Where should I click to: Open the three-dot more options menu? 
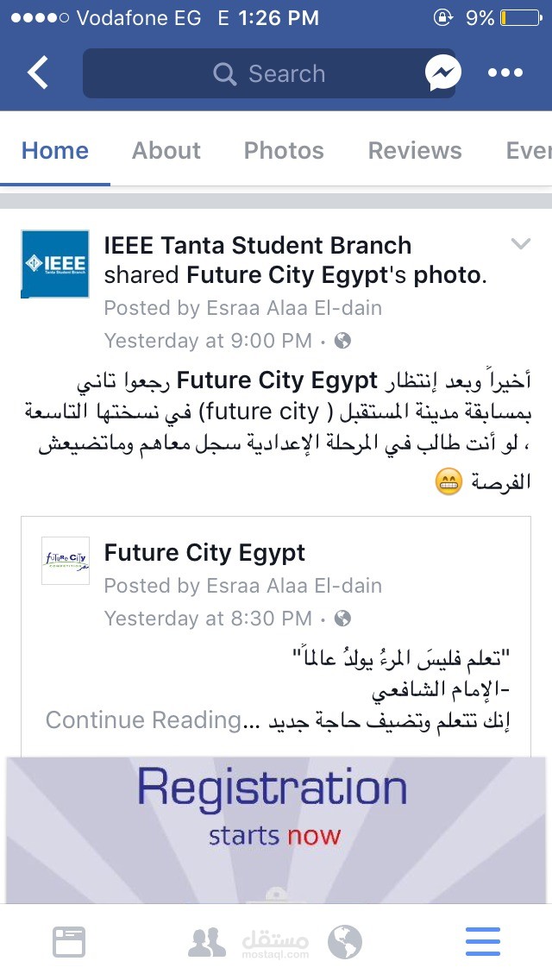(505, 73)
